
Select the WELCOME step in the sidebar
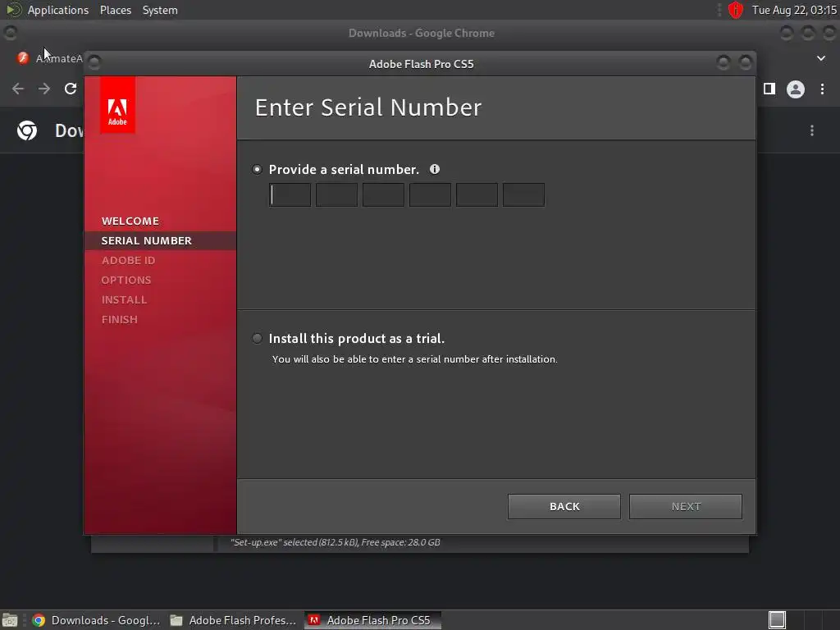(130, 221)
